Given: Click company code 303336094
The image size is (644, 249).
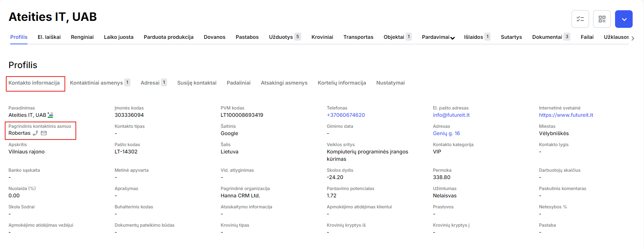Looking at the screenshot, I should click(129, 115).
